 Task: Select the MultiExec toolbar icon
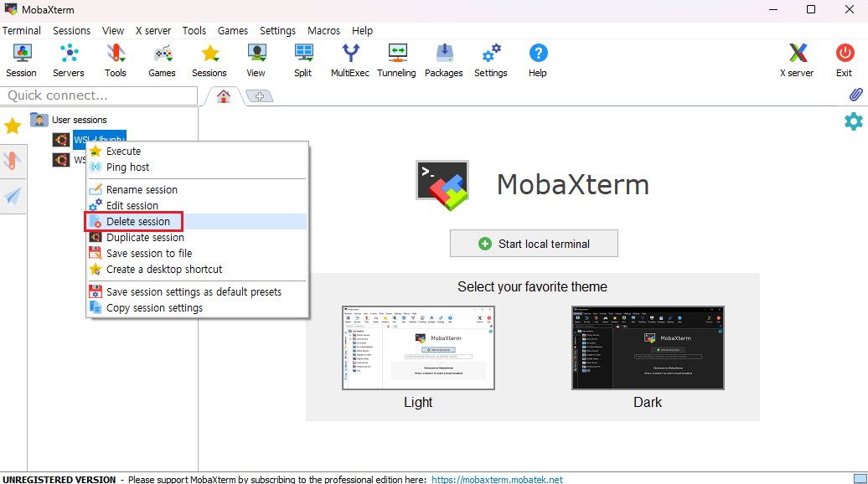point(350,61)
